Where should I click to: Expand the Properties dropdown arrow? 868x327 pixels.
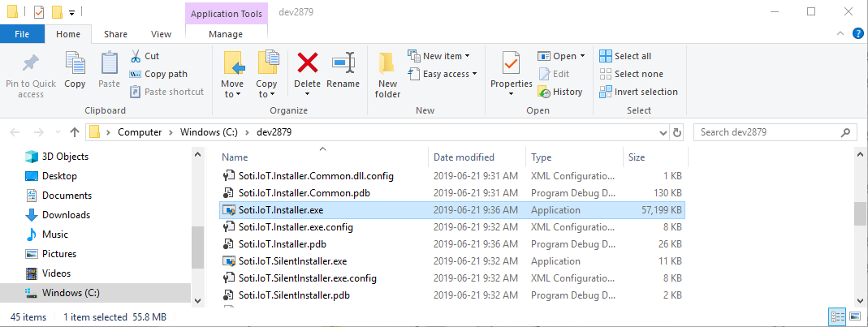click(x=511, y=94)
